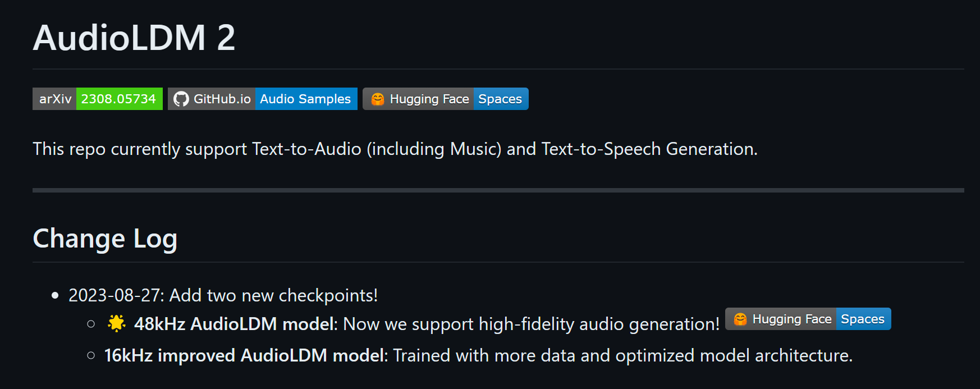Click the 48kHz AudioLDM model bold text
Viewport: 980px width, 389px height.
[235, 324]
